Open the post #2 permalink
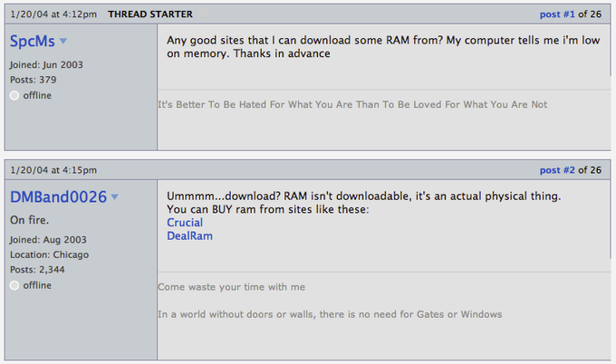 [x=557, y=170]
